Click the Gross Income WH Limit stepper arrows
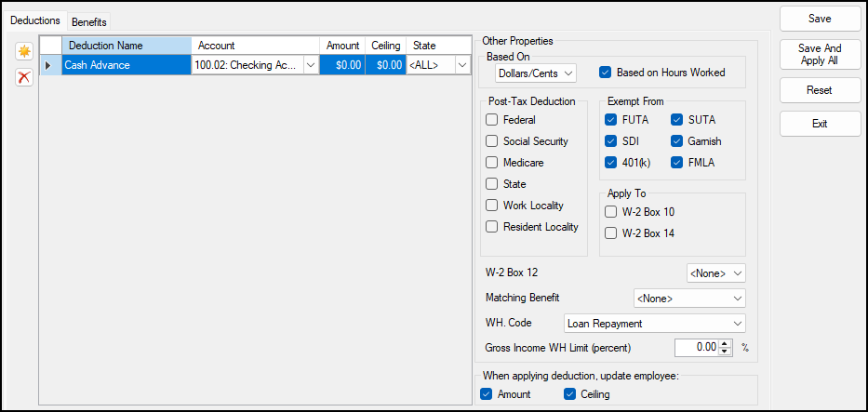The width and height of the screenshot is (868, 412). 728,348
